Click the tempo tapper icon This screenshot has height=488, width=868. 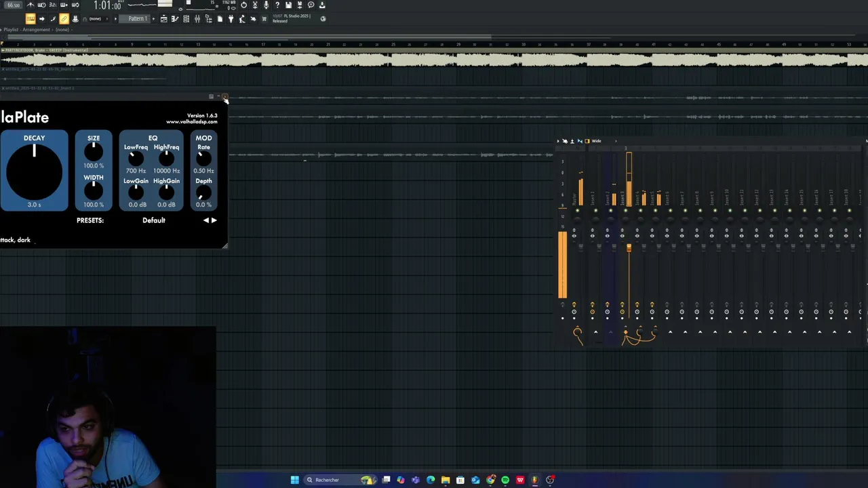click(x=241, y=19)
